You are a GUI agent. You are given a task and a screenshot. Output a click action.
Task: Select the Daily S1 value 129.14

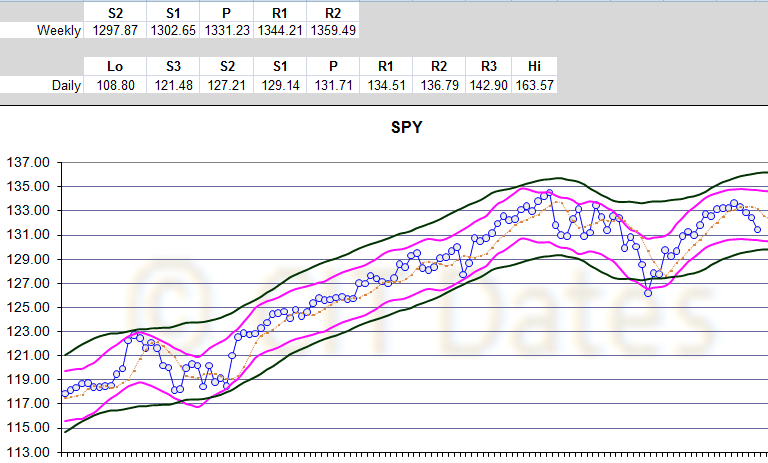pos(280,85)
